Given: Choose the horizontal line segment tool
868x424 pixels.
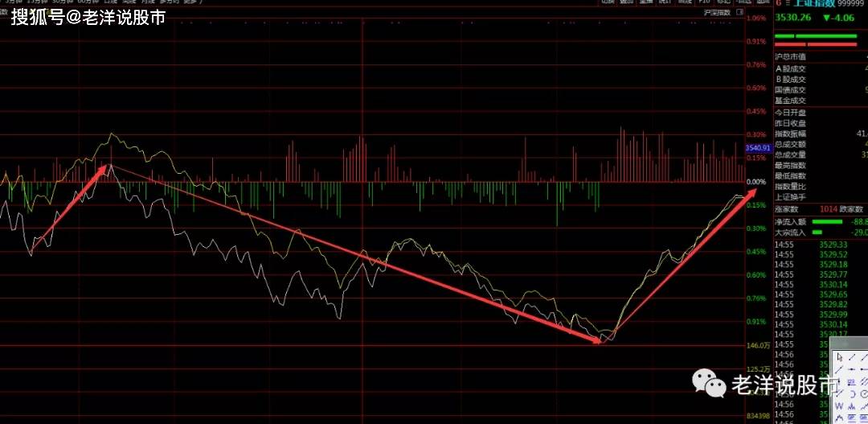Looking at the screenshot, I should pos(852,368).
